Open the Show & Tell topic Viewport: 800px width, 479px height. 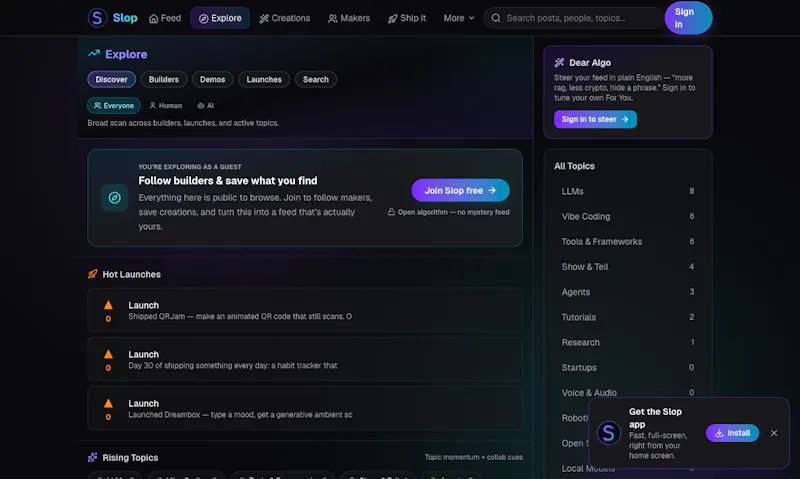pos(628,267)
